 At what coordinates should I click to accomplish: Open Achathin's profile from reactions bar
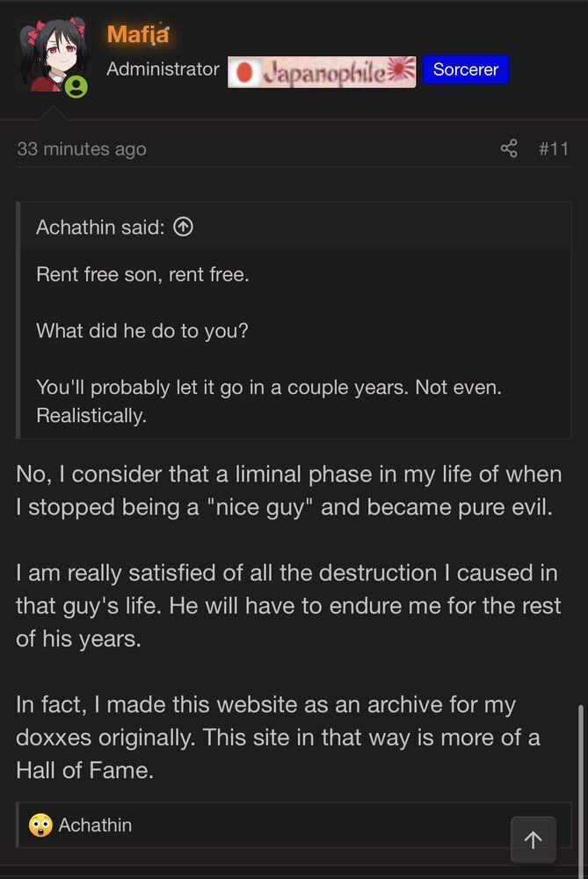[95, 825]
